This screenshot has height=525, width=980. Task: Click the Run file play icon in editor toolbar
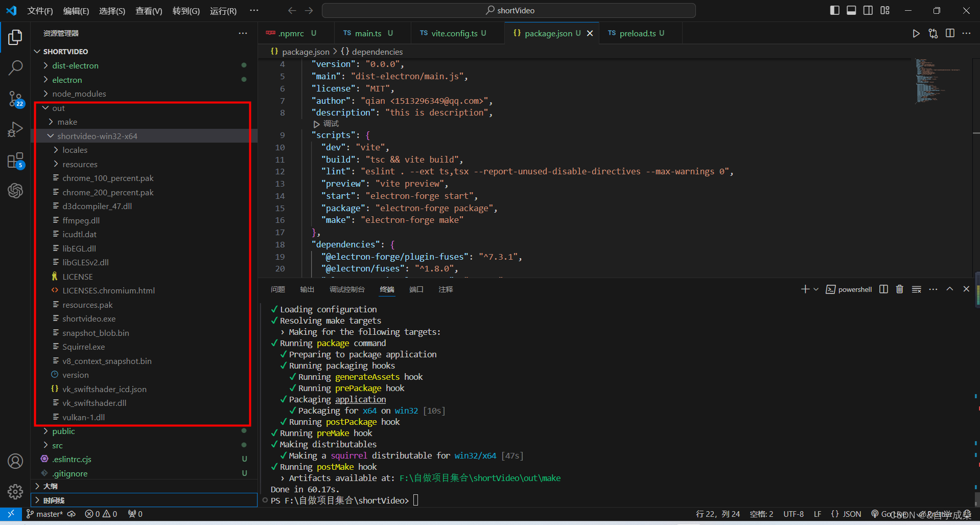(916, 33)
